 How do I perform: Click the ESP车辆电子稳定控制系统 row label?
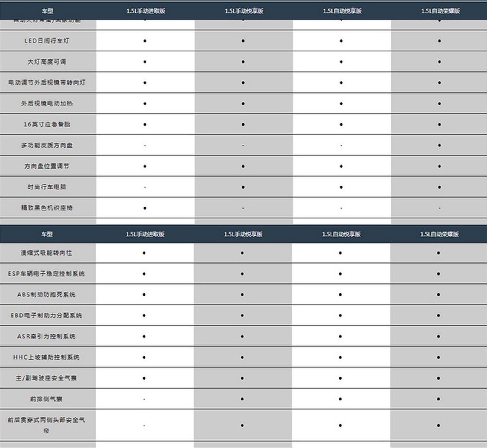[46, 274]
